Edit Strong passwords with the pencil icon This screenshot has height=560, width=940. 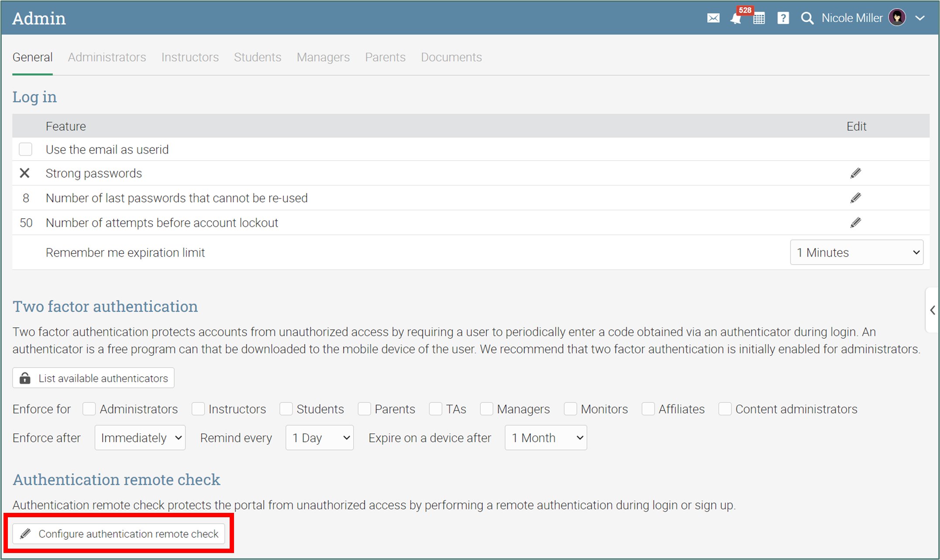[855, 173]
